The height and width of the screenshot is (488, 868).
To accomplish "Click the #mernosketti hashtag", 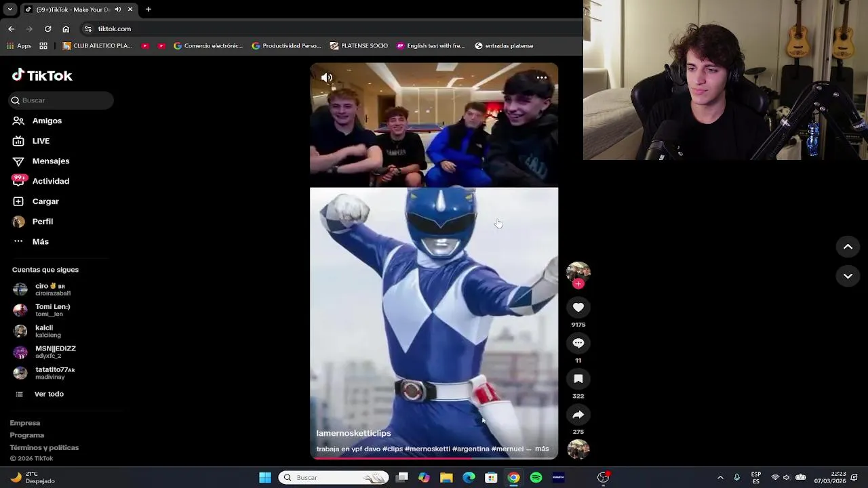I will [x=427, y=449].
